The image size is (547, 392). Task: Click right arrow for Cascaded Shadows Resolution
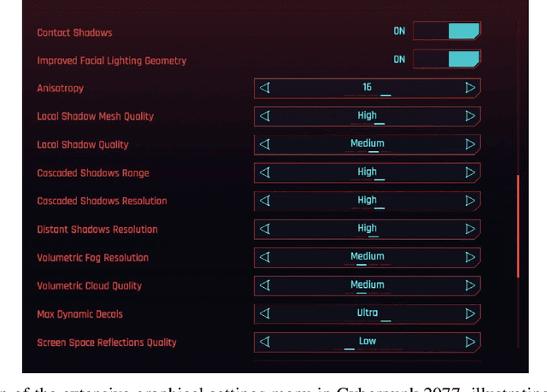coord(470,201)
